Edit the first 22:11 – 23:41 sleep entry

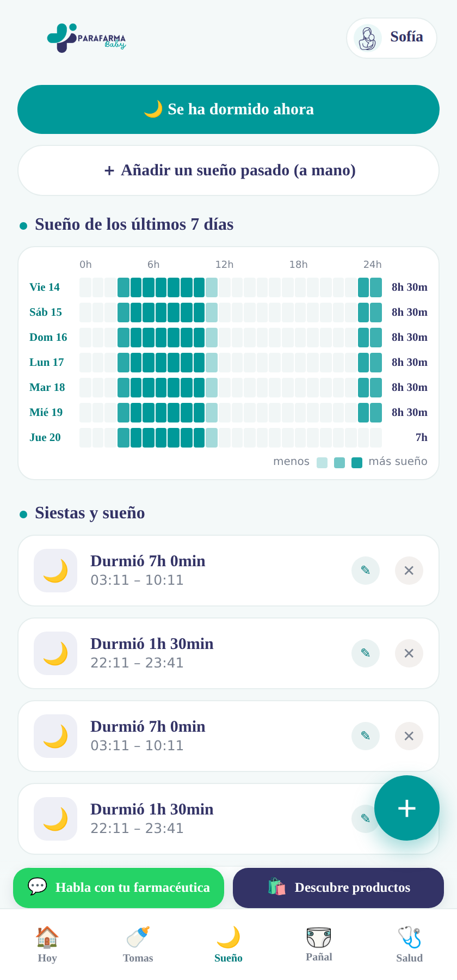(366, 653)
